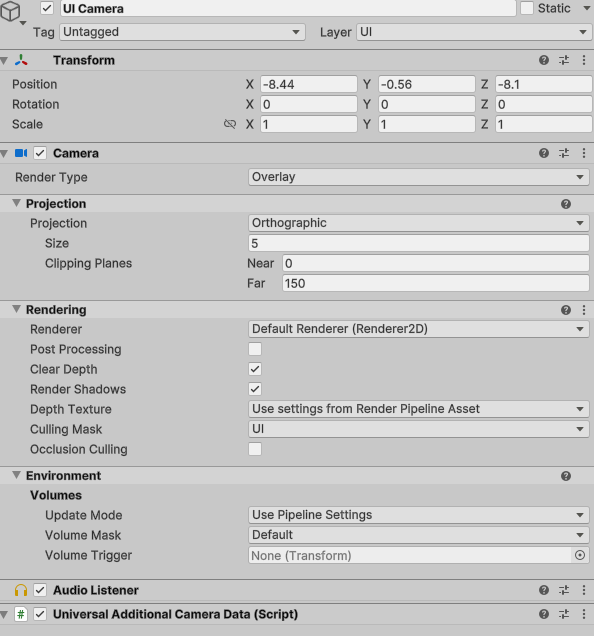
Task: Click the UI Camera name field
Action: click(x=288, y=9)
